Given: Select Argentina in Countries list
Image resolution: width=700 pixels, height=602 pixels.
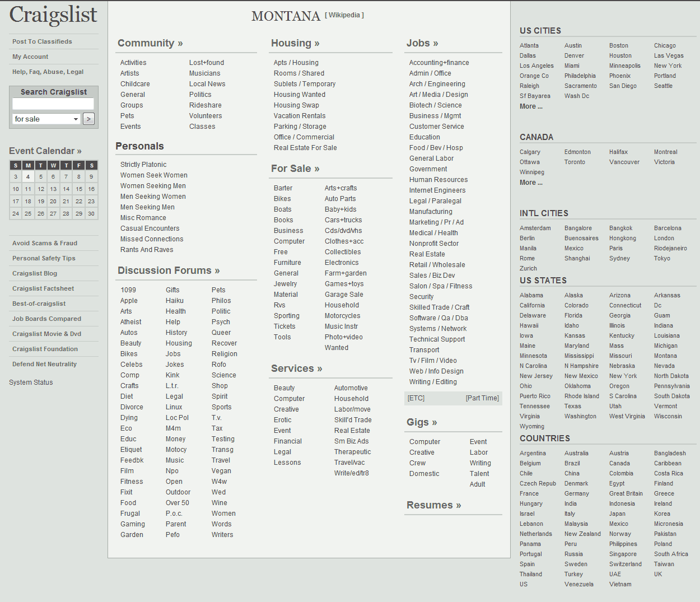Looking at the screenshot, I should click(x=533, y=453).
